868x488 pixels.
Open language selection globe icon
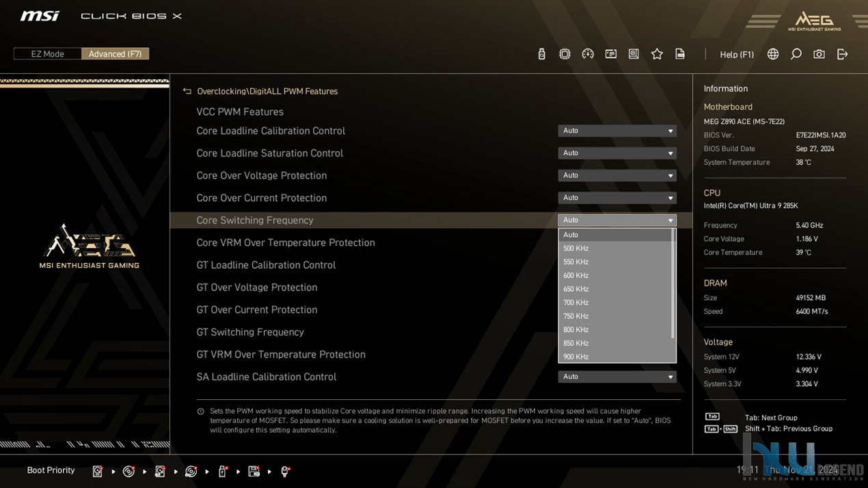click(x=773, y=54)
